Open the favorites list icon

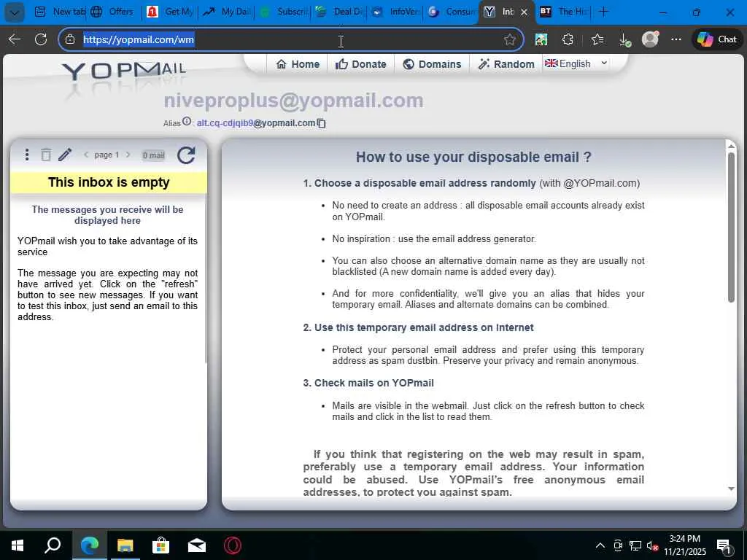coord(597,39)
